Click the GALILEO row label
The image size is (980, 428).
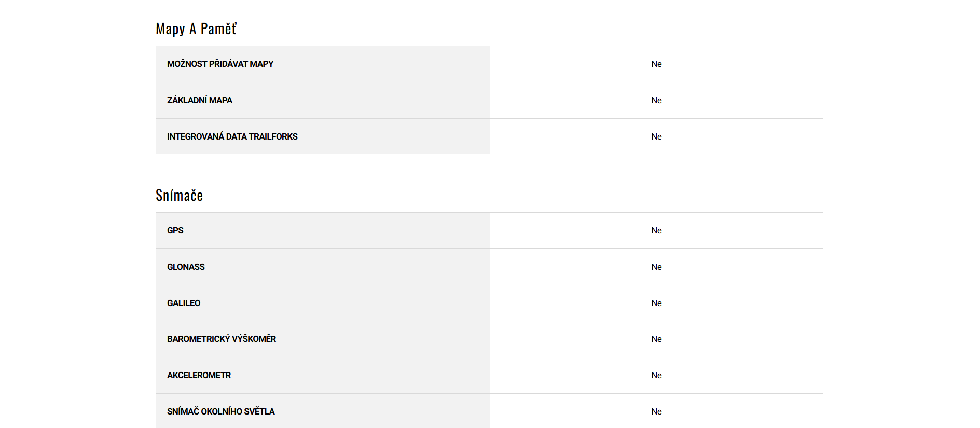(183, 303)
